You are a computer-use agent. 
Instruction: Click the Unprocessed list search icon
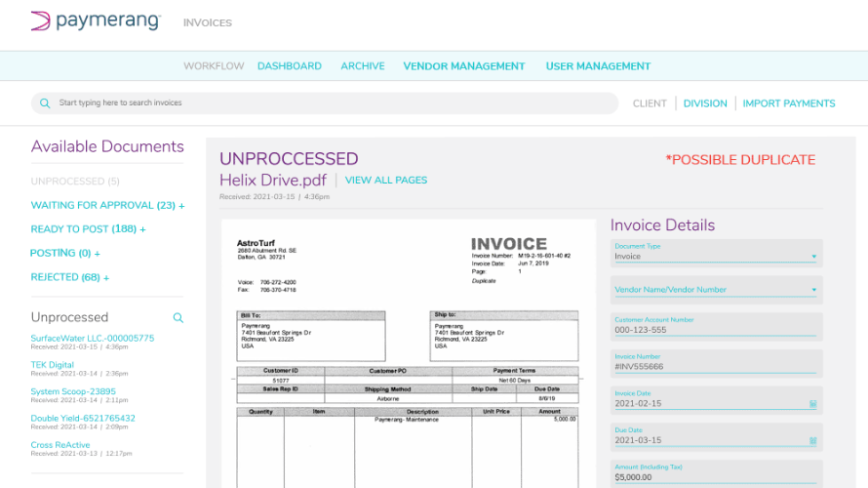point(178,317)
